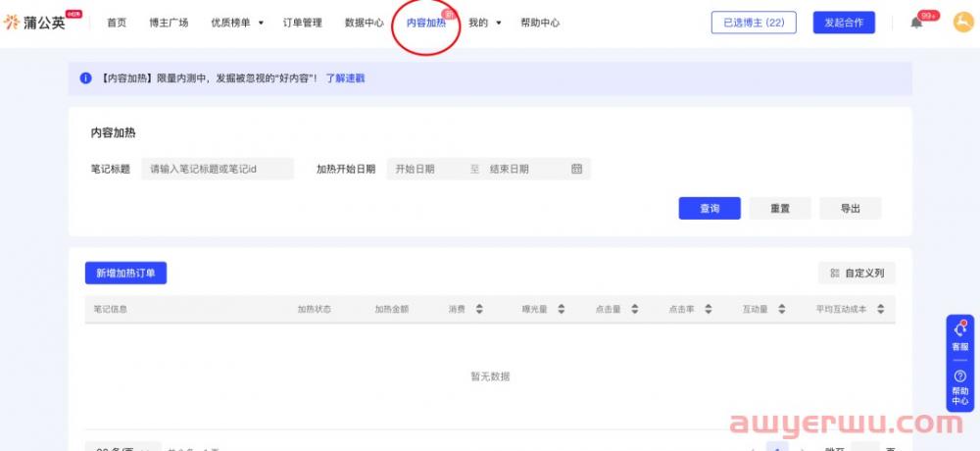Sort table by 消费 column

click(x=479, y=309)
